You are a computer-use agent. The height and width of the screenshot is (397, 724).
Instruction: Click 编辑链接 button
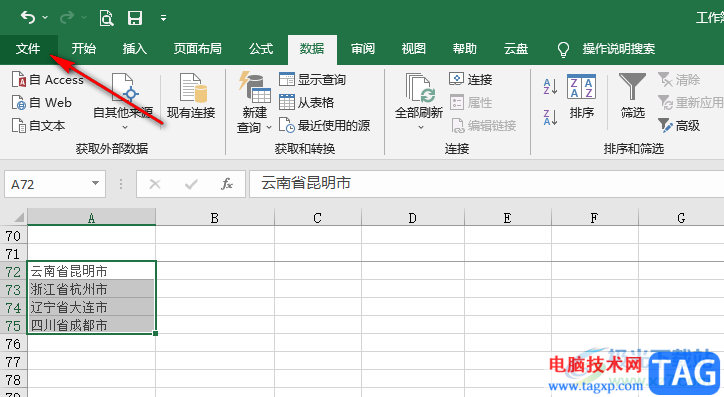[x=483, y=126]
